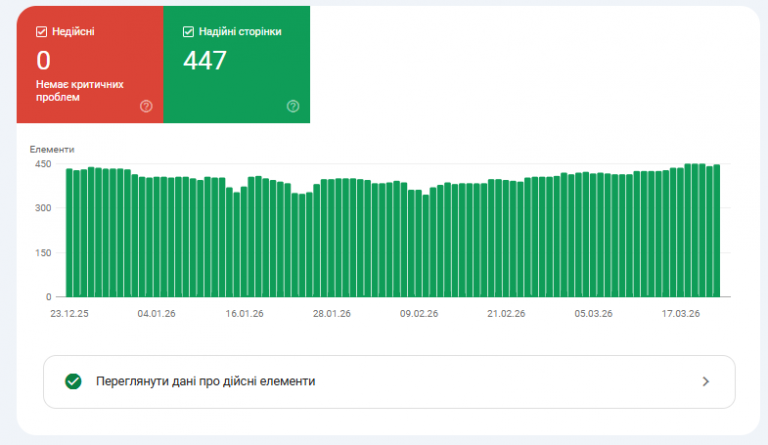Click the Елементи axis label
Viewport: 768px width, 445px height.
[52, 149]
